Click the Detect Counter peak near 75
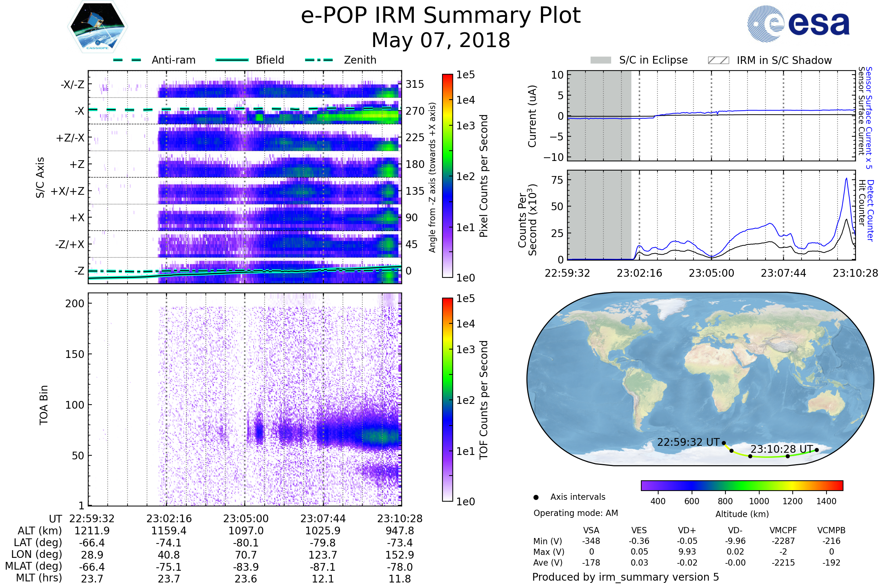Viewport: 882px width, 588px height. tap(846, 179)
